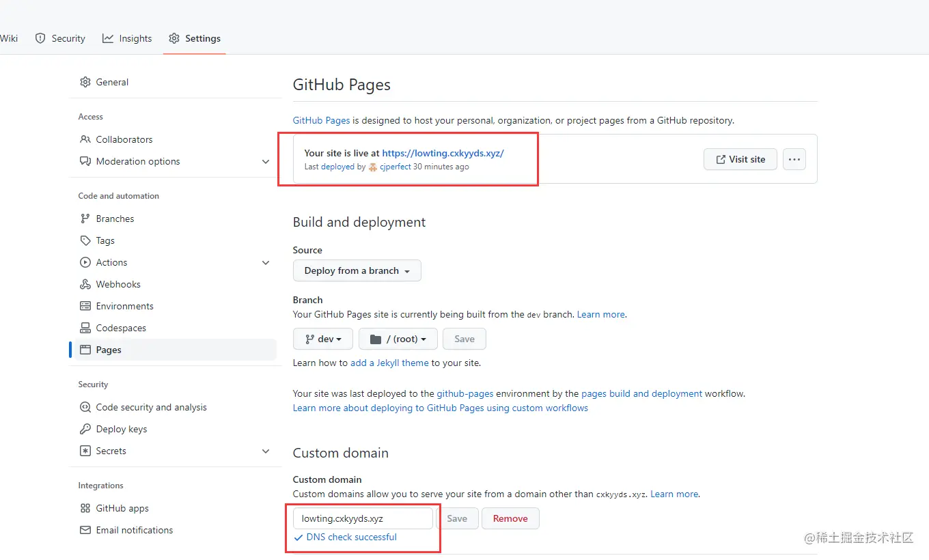Go to Environments settings
The image size is (929, 560).
[x=174, y=306]
